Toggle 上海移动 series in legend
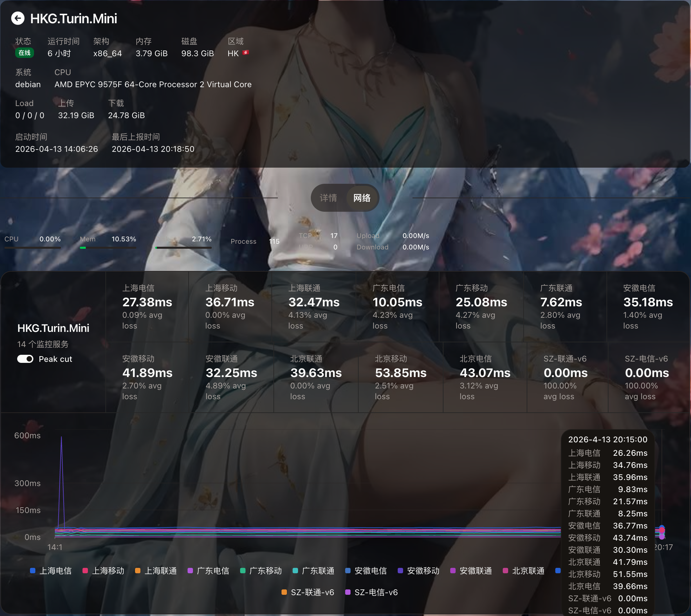 pos(85,571)
